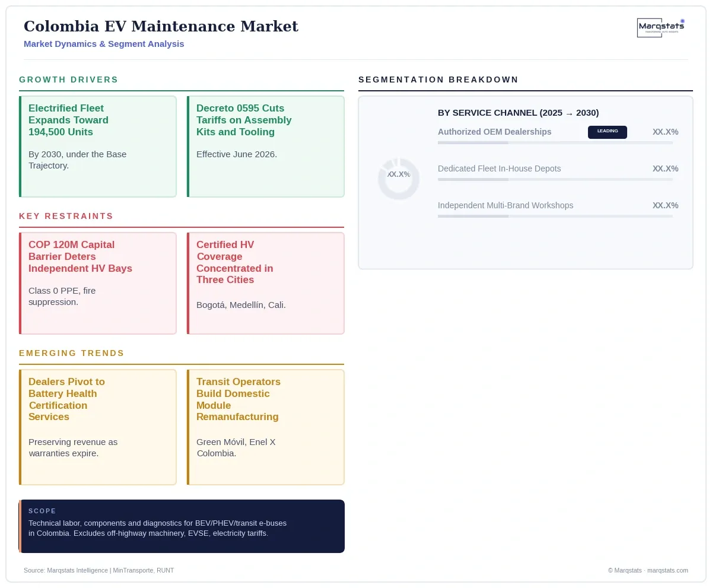
Task: Click the Authorized OEM Dealerships progress bar
Action: click(x=555, y=143)
